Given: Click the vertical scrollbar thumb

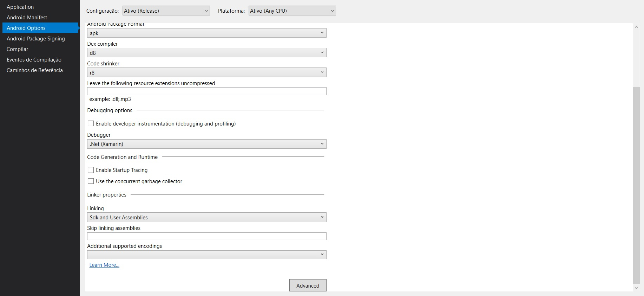Looking at the screenshot, I should [636, 185].
